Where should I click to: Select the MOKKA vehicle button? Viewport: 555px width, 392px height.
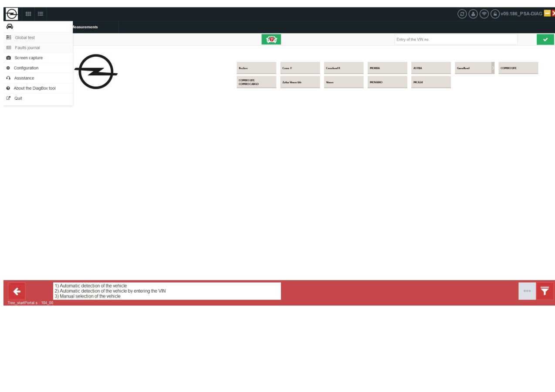pyautogui.click(x=387, y=68)
